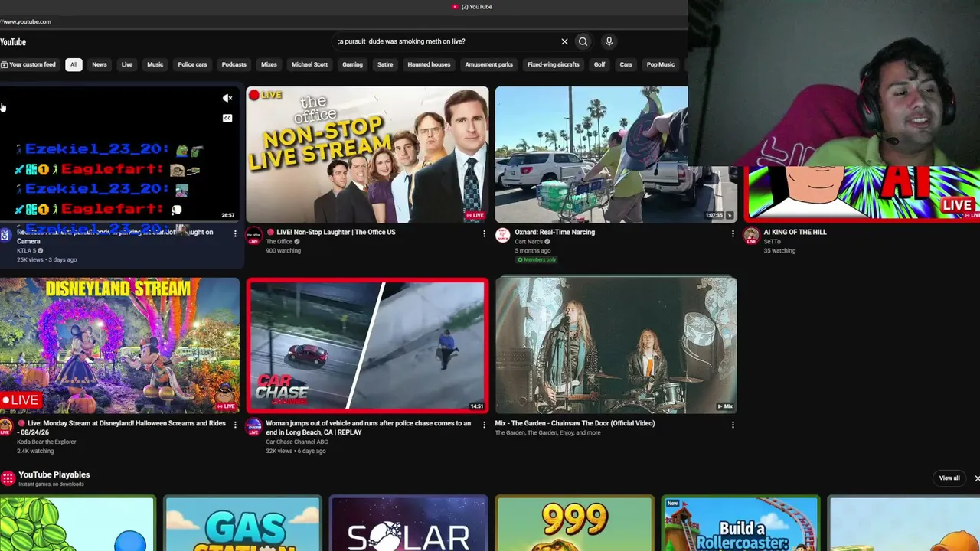Open the AI King of the Hill thumbnail
980x551 pixels.
[863, 194]
